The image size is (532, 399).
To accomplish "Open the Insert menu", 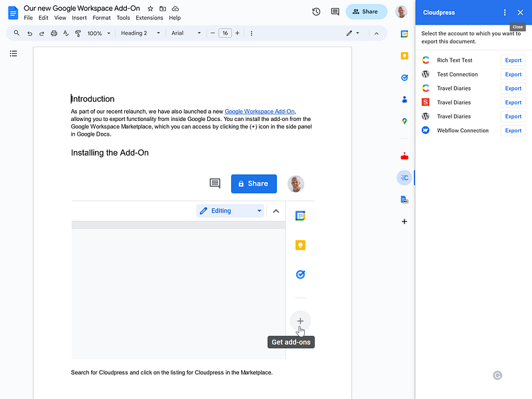I will pos(79,18).
